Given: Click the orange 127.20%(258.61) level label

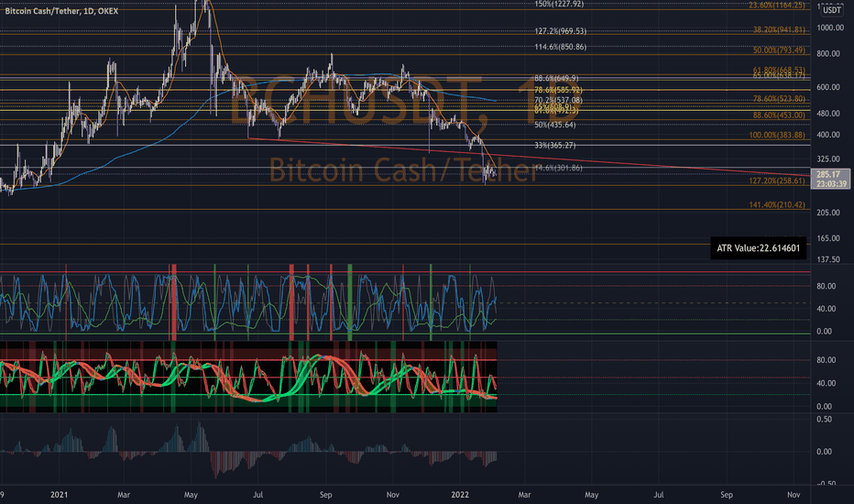Looking at the screenshot, I should coord(777,181).
